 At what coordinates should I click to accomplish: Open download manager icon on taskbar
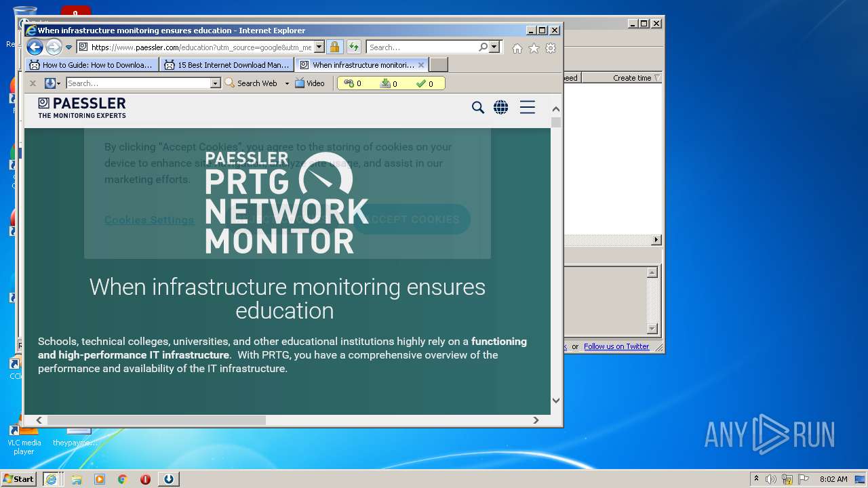pos(169,479)
